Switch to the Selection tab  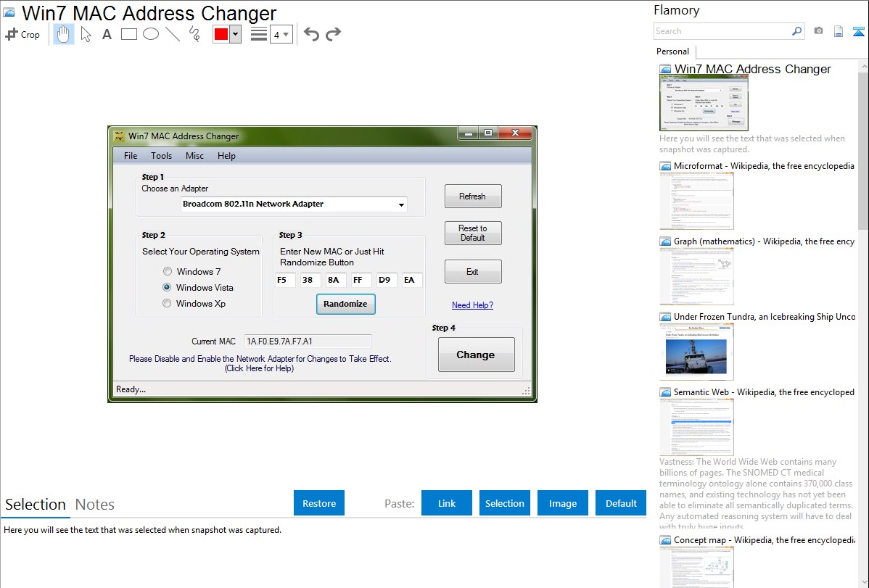pyautogui.click(x=36, y=505)
